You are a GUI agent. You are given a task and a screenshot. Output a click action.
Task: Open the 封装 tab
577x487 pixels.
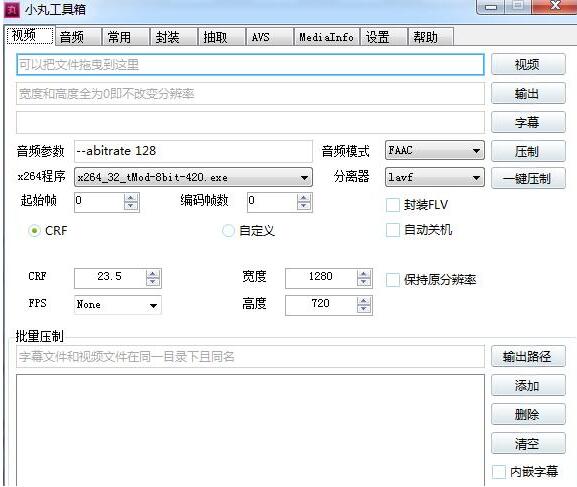point(174,37)
